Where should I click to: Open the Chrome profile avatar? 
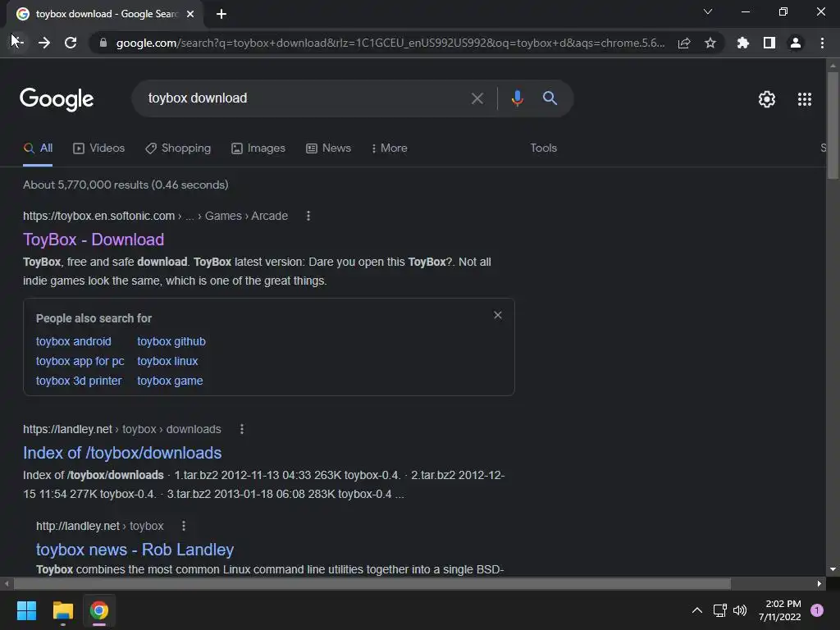[x=796, y=43]
